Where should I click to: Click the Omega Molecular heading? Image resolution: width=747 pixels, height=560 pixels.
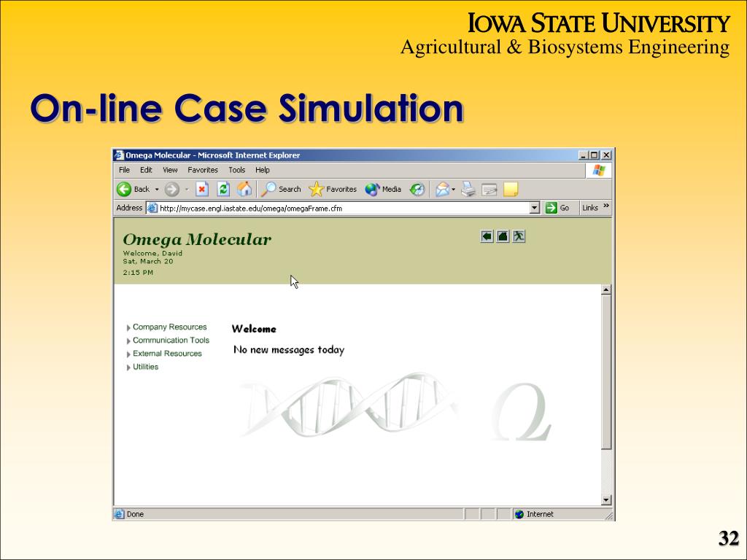197,239
